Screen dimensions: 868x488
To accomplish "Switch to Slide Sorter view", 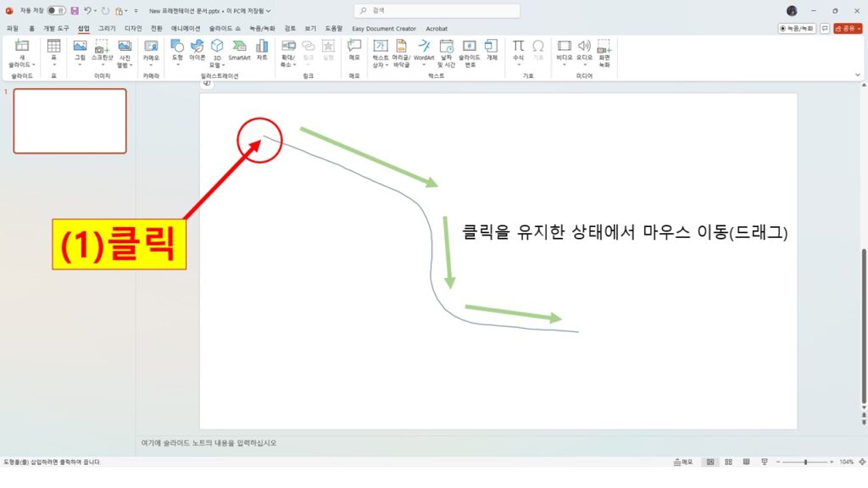I will [728, 462].
